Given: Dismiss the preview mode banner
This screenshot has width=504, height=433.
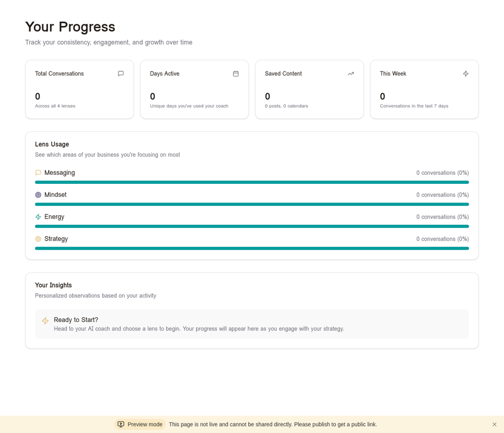Looking at the screenshot, I should coord(494,425).
